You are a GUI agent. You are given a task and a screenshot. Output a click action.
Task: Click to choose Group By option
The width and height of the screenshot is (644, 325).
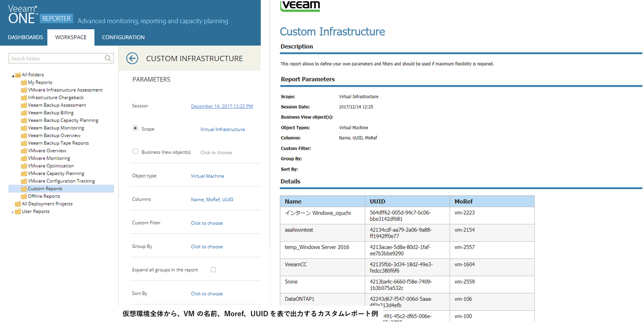coord(207,247)
